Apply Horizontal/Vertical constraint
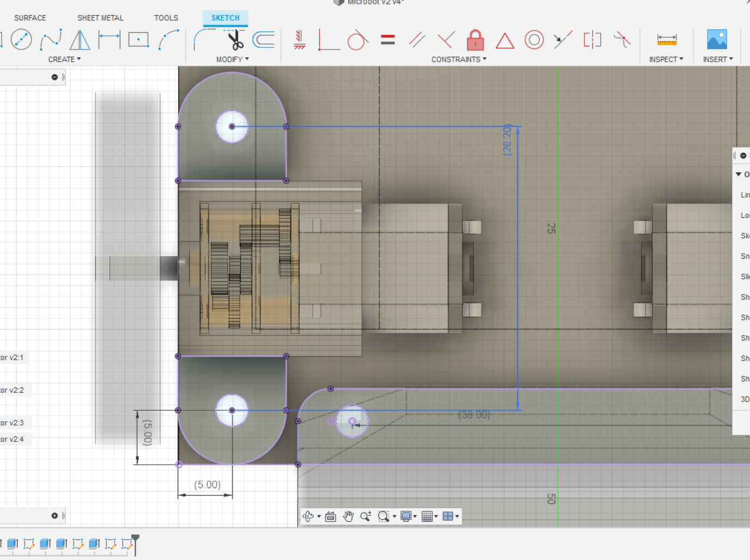 pos(300,40)
